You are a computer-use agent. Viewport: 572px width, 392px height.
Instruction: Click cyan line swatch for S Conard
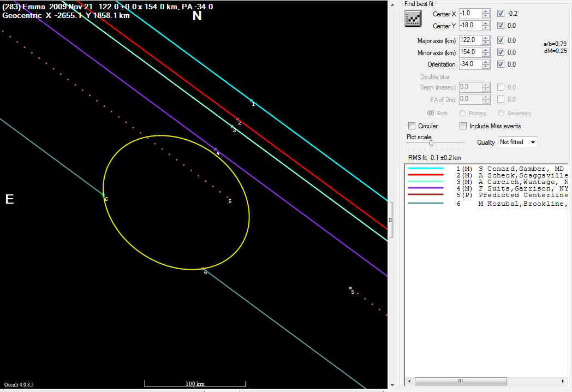point(426,169)
